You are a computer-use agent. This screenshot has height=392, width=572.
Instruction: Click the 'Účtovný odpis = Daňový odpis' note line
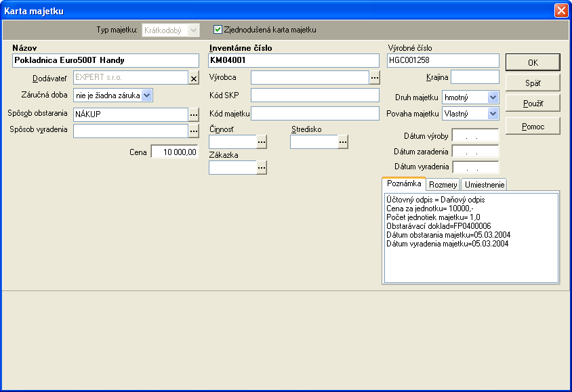tap(436, 200)
